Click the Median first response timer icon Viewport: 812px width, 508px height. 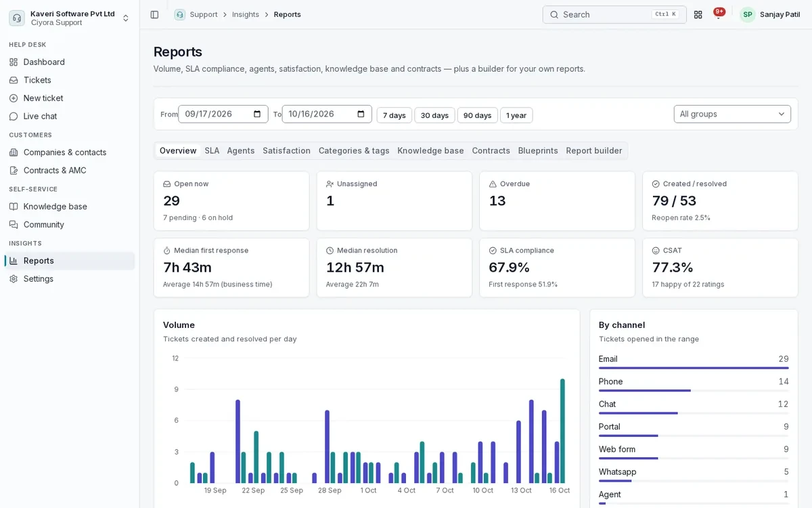coord(167,251)
